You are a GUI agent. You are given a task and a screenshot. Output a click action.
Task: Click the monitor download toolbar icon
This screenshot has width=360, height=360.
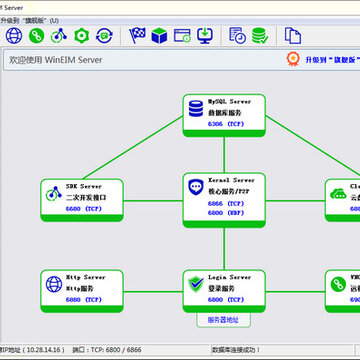pos(205,36)
